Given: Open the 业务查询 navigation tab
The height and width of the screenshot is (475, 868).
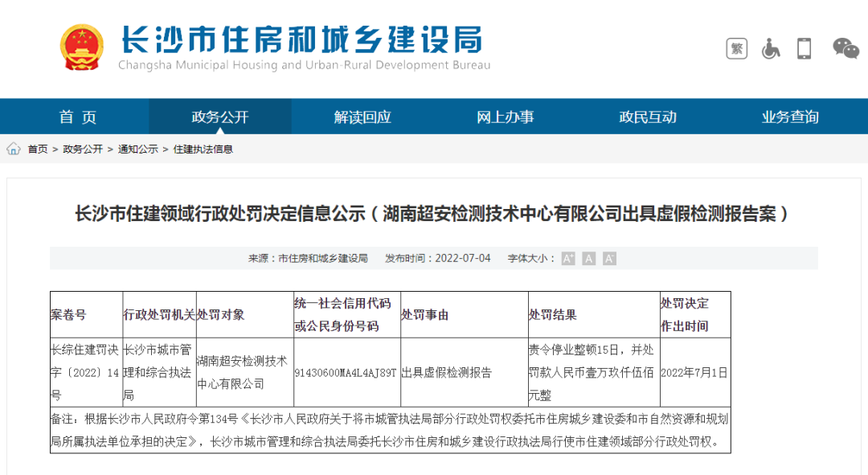Looking at the screenshot, I should (x=790, y=117).
